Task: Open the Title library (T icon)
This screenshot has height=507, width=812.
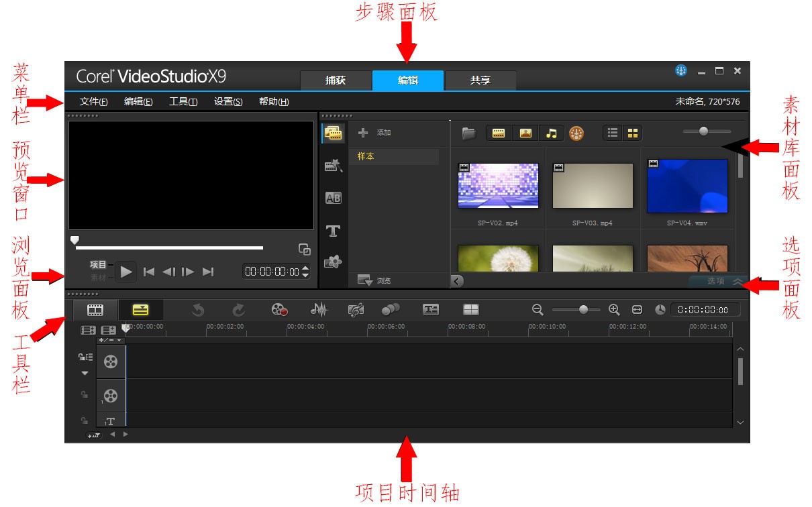Action: 334,231
